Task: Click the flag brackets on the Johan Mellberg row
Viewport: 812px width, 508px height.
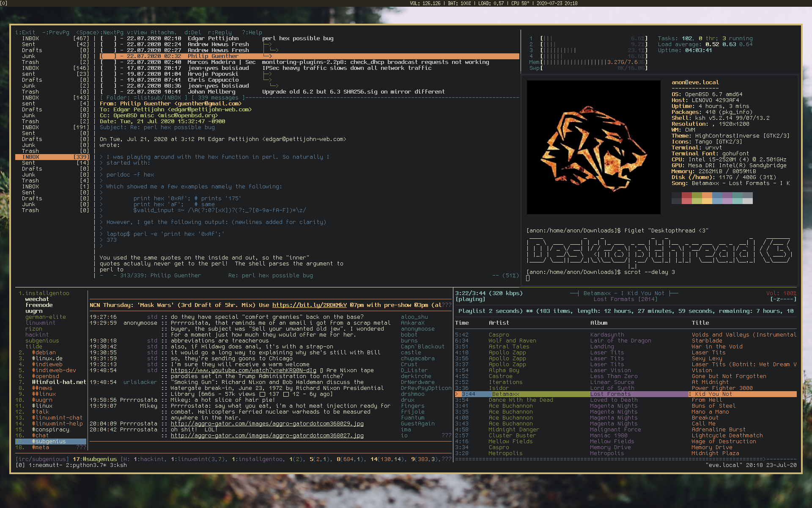Action: point(108,91)
